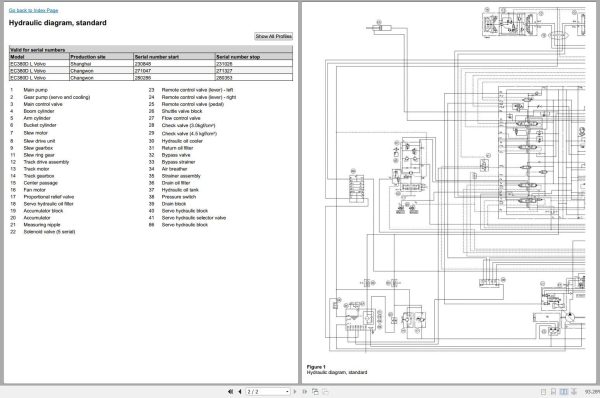Click serial number stop 280353

coord(254,78)
